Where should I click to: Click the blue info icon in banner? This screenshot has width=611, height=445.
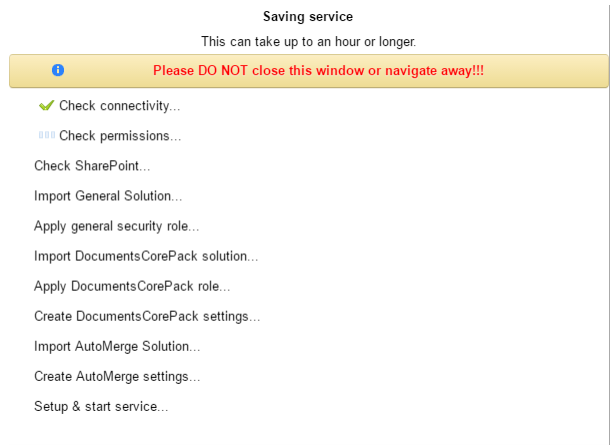click(58, 70)
